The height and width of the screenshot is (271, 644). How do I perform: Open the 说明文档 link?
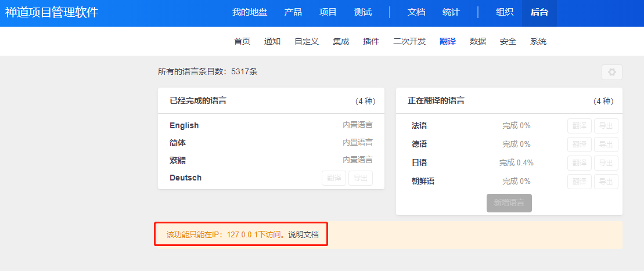click(x=303, y=235)
